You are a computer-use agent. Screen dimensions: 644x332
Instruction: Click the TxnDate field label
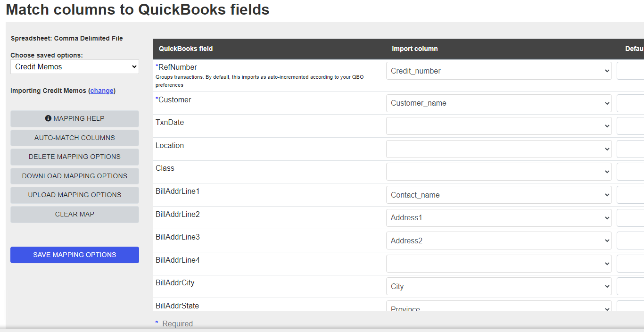coord(170,122)
